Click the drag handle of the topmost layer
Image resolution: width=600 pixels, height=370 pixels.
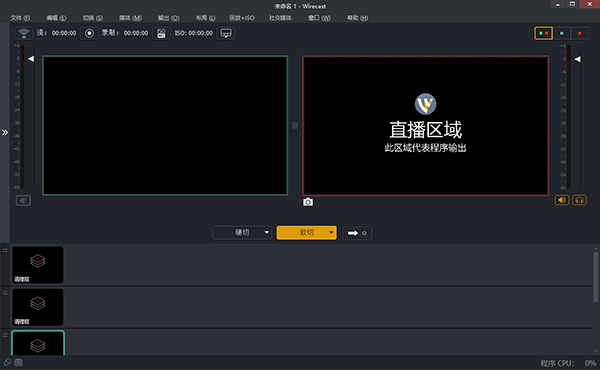click(5, 250)
